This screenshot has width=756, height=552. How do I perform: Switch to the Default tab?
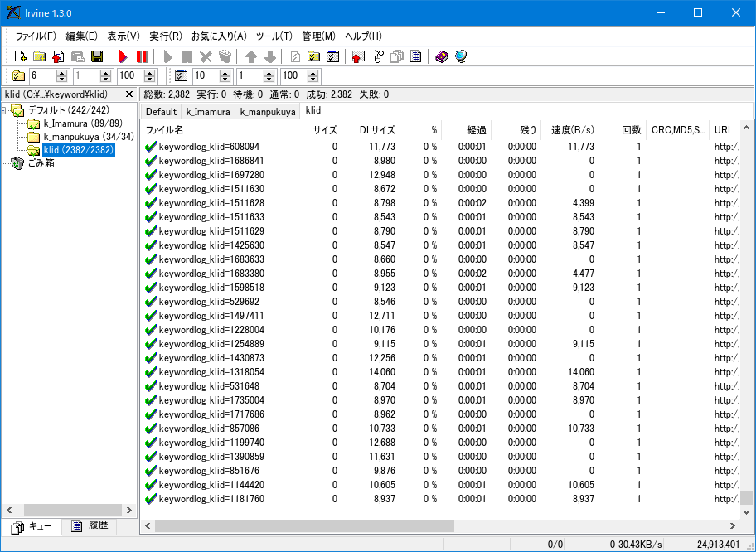(161, 112)
